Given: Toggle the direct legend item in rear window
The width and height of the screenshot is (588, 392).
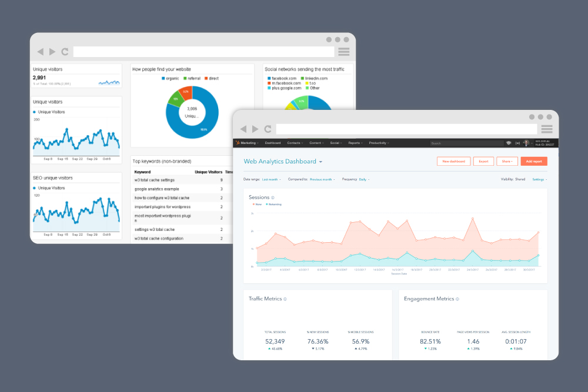Looking at the screenshot, I should pyautogui.click(x=212, y=78).
